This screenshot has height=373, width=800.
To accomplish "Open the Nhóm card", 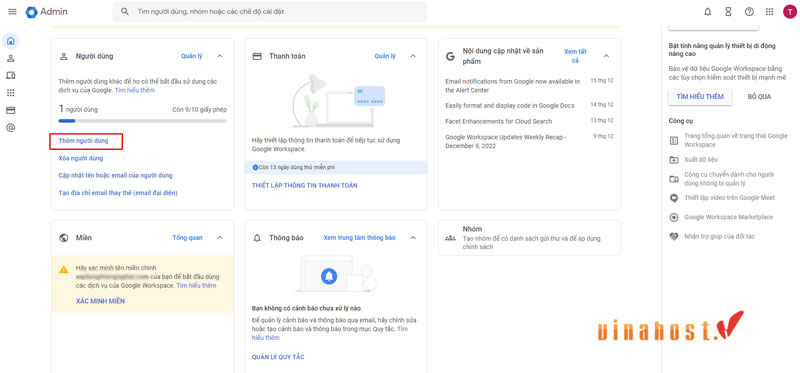I will pyautogui.click(x=529, y=238).
